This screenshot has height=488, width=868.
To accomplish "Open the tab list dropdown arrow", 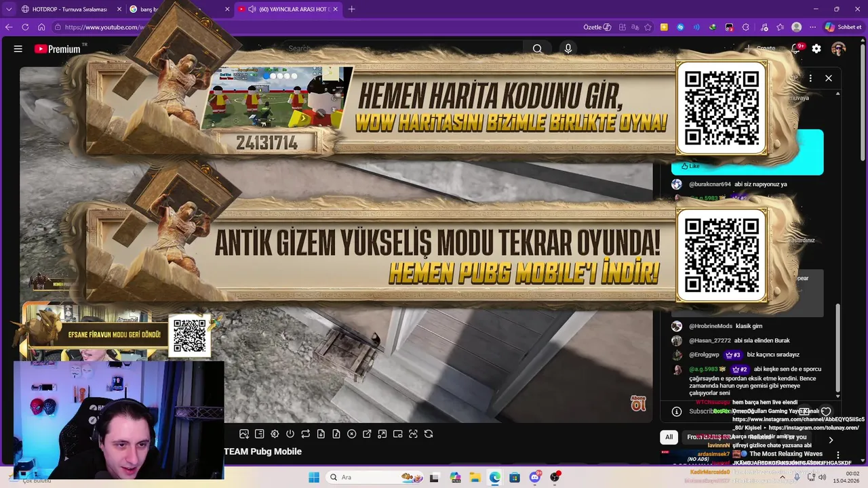I will (x=9, y=9).
